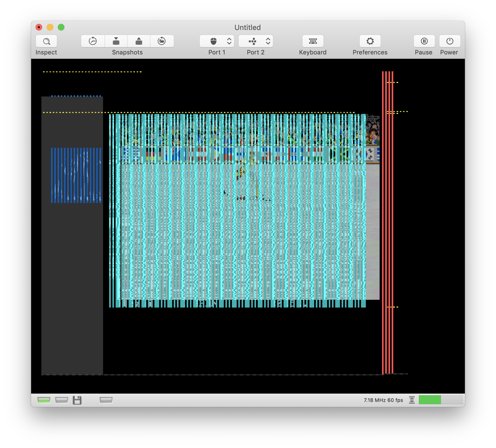Take a snapshot with the down-arrow stack icon
Screen dimensions: 496x448
click(116, 41)
